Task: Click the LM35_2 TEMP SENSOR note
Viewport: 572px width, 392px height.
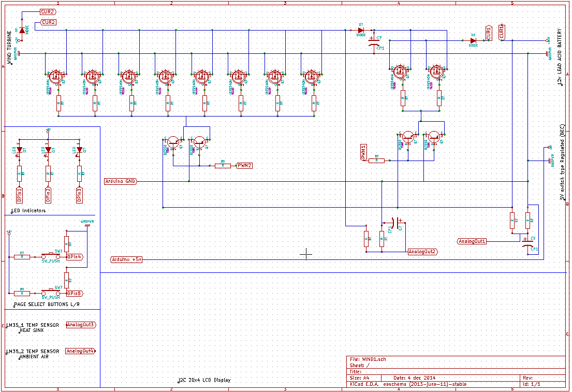Action: 33,351
